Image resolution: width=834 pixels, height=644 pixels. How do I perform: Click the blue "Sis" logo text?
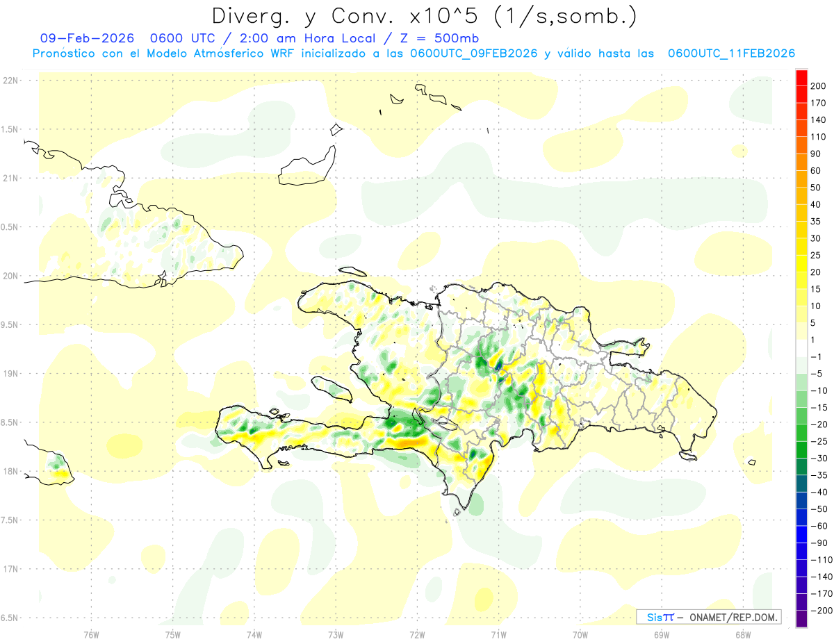654,617
